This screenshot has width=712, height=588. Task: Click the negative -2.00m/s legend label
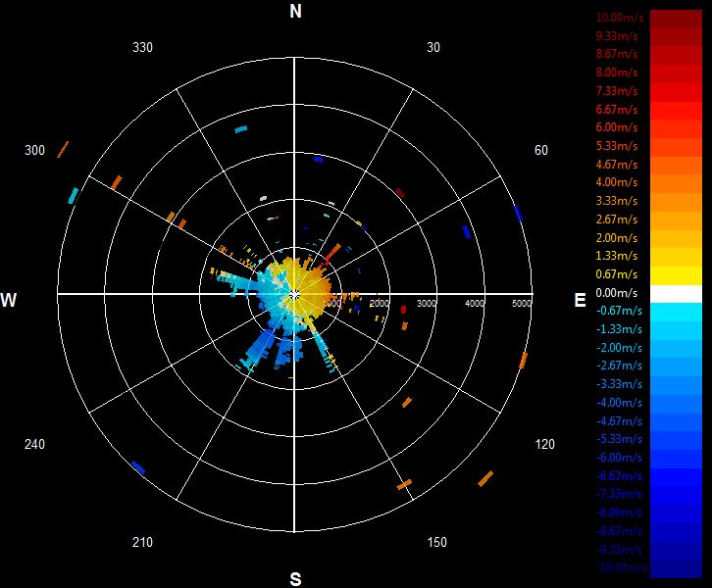619,348
